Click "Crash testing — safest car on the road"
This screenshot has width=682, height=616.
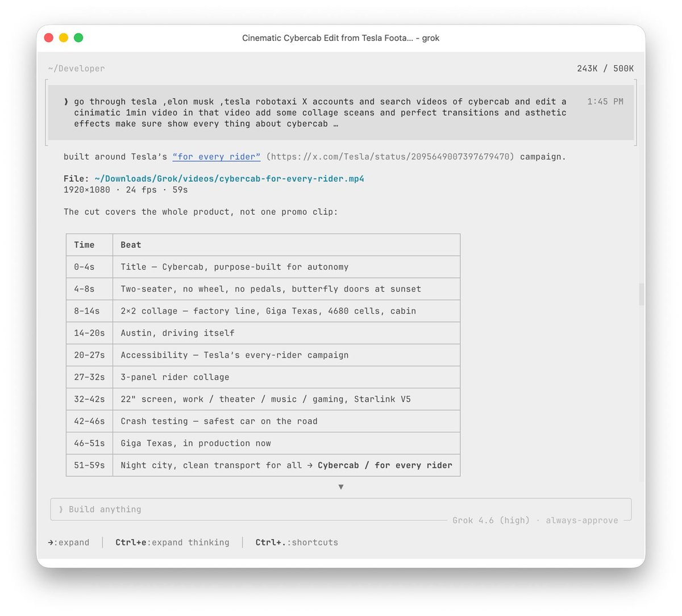[x=286, y=421]
